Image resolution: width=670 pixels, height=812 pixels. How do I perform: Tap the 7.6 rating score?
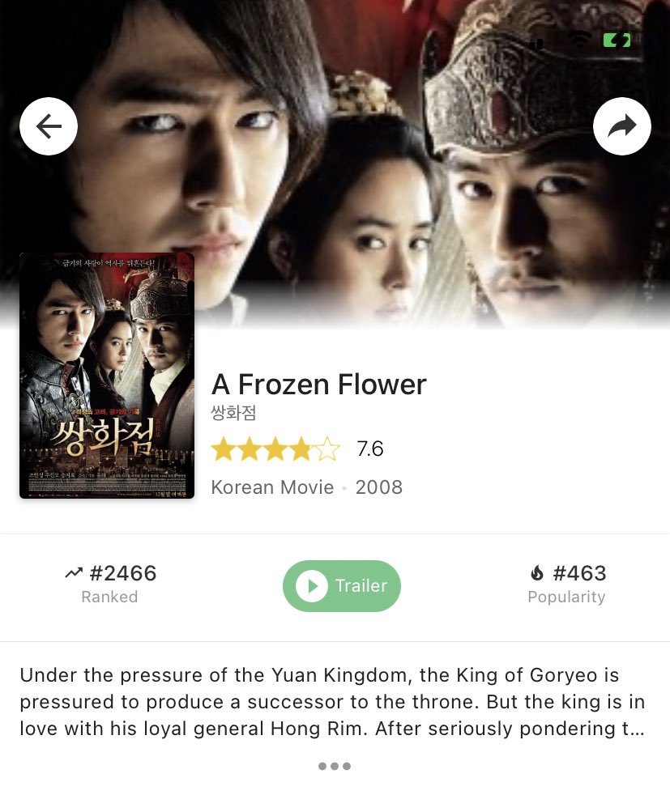coord(370,449)
